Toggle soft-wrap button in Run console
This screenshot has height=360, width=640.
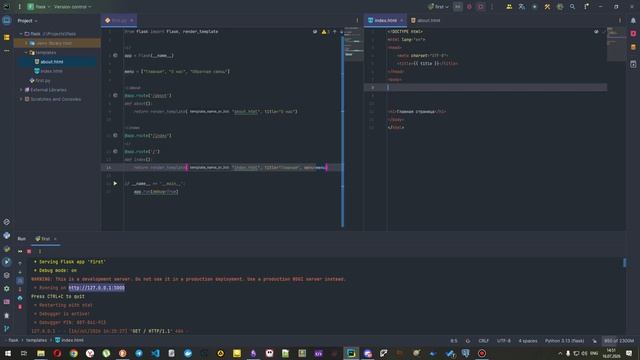[x=20, y=281]
